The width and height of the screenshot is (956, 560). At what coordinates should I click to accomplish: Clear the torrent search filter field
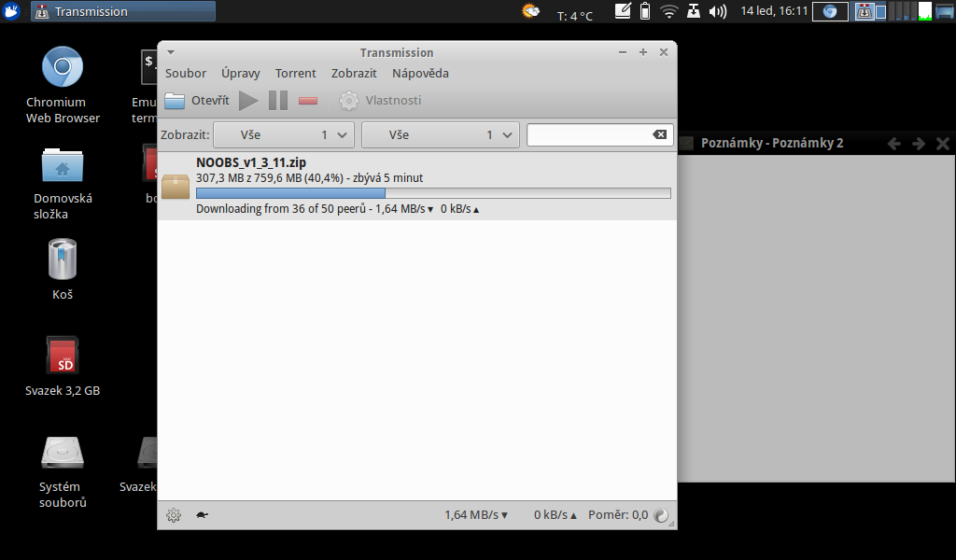click(659, 135)
